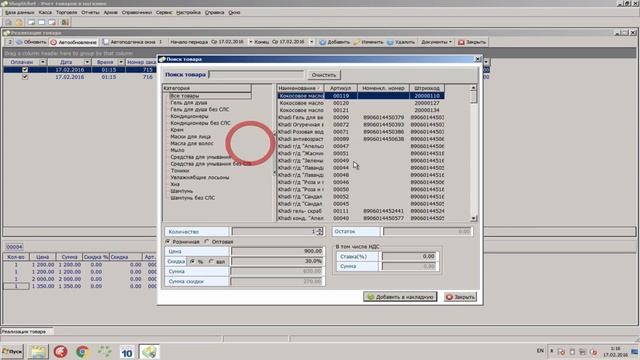Image resolution: width=640 pixels, height=360 pixels.
Task: Open the Отчеты menu
Action: point(90,13)
